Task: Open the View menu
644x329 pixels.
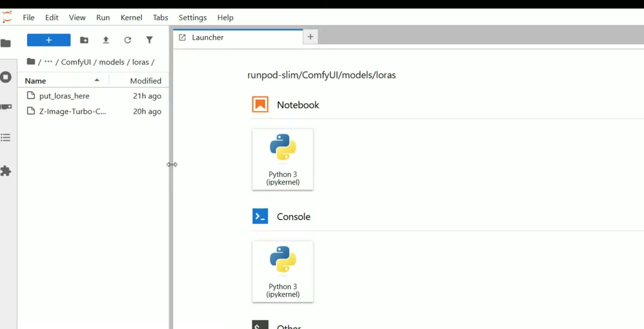Action: pos(77,18)
